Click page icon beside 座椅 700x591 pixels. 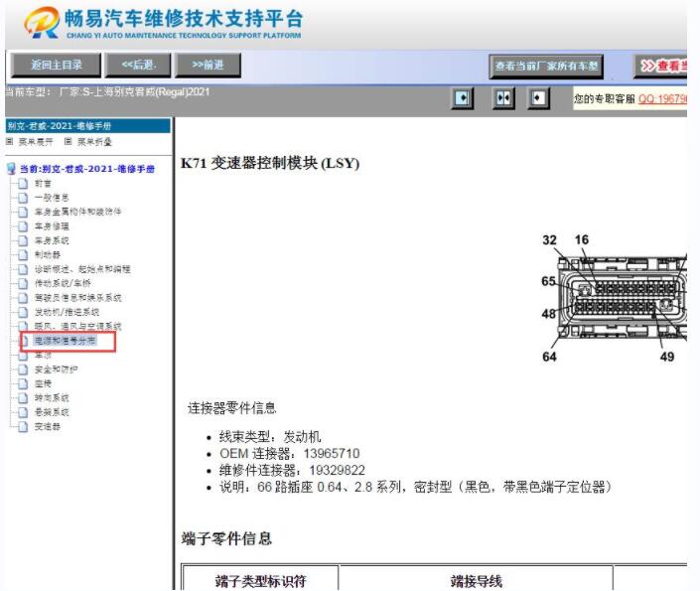pyautogui.click(x=23, y=383)
